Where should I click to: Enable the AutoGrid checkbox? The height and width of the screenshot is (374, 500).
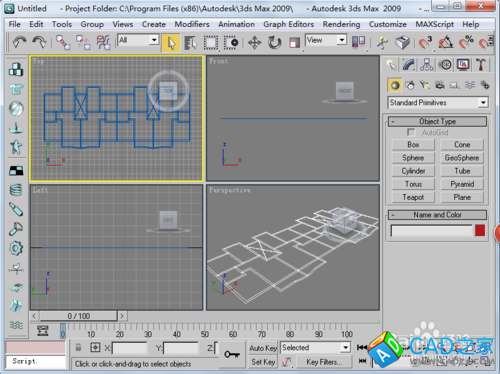[411, 133]
